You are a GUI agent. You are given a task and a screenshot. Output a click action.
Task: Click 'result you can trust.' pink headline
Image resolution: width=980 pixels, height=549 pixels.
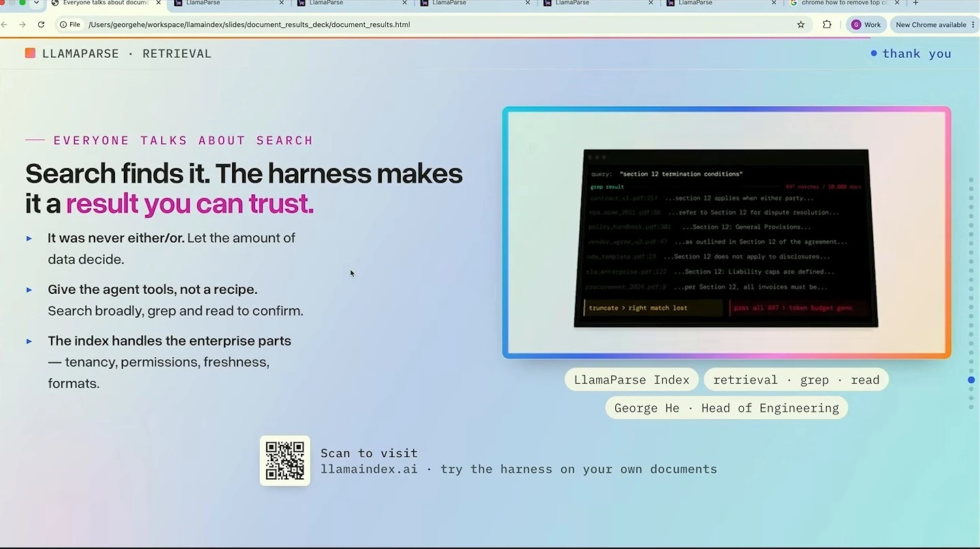pos(190,203)
